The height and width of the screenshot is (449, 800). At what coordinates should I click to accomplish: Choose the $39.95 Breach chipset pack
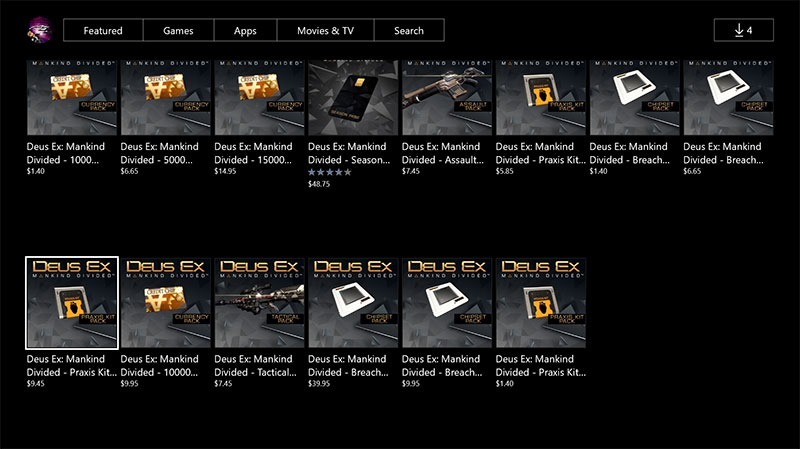(x=353, y=303)
